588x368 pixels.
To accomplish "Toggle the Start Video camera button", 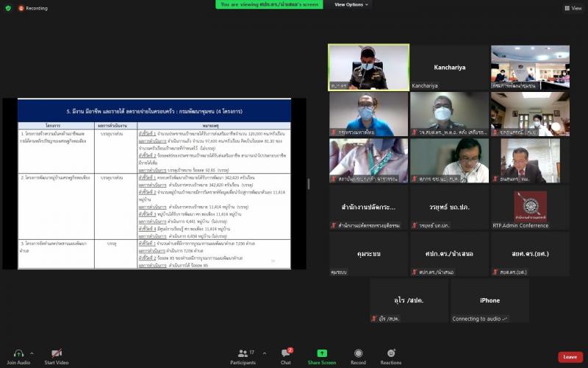I will (57, 357).
